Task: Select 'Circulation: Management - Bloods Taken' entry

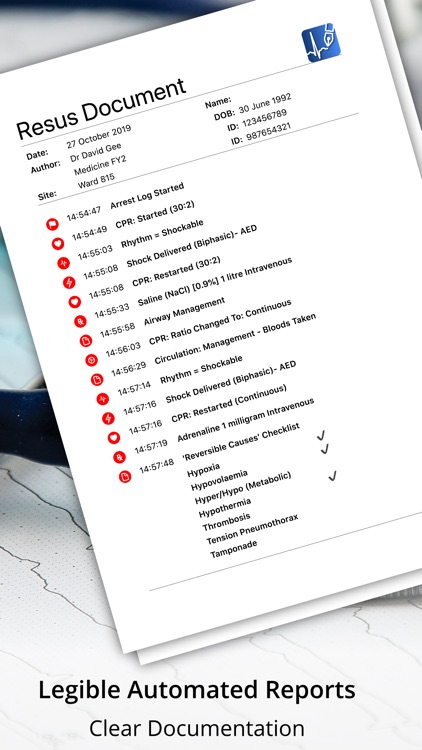Action: click(235, 339)
